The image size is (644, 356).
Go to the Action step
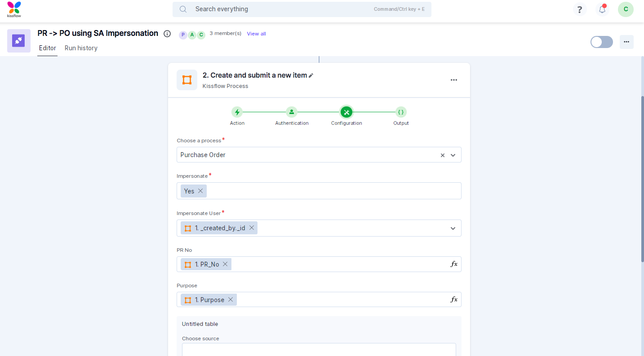click(237, 112)
